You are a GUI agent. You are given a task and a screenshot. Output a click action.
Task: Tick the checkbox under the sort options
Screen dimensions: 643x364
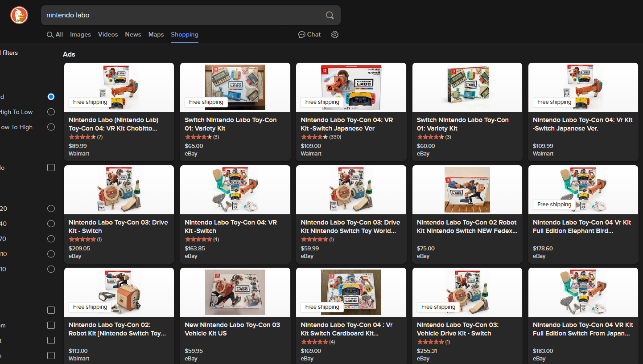click(51, 168)
